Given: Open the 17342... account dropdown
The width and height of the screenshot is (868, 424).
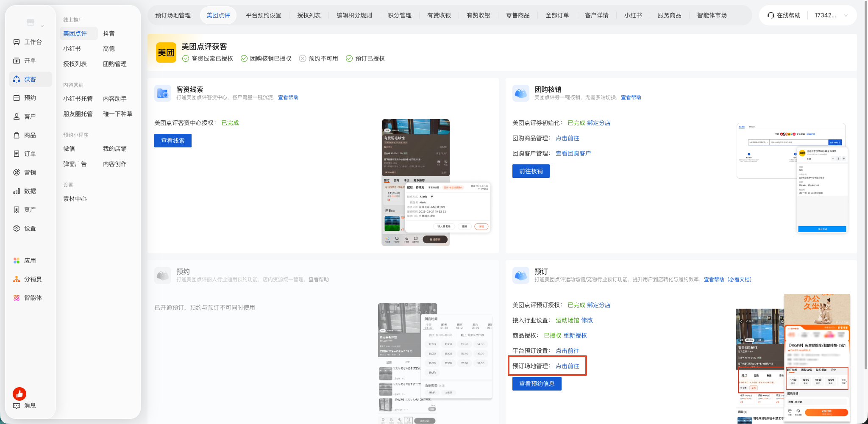Looking at the screenshot, I should 831,15.
